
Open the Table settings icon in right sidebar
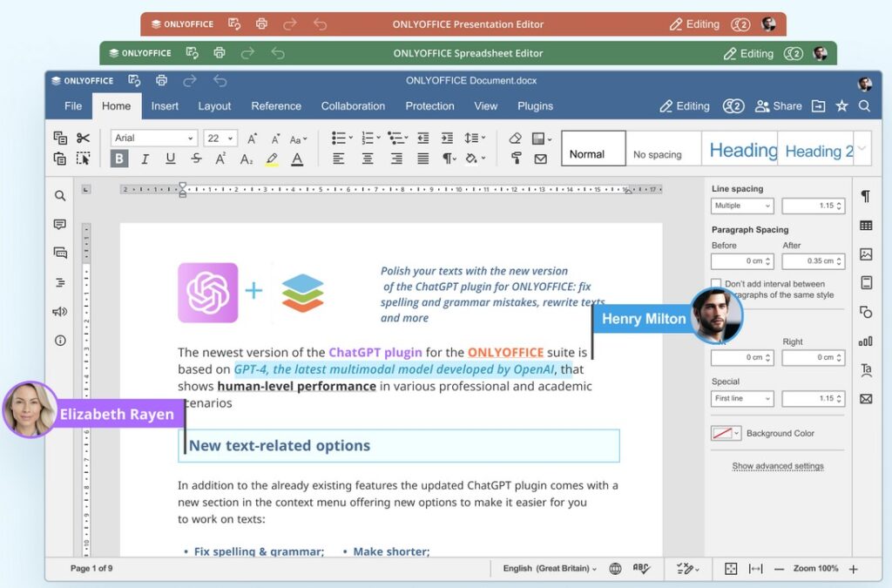point(866,226)
